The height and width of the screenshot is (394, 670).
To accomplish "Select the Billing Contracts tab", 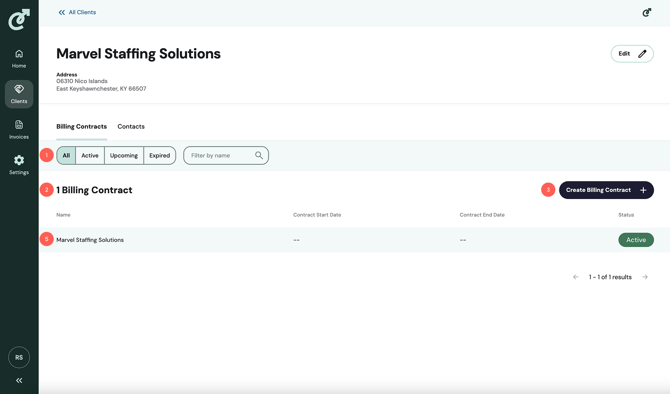I will click(x=82, y=126).
